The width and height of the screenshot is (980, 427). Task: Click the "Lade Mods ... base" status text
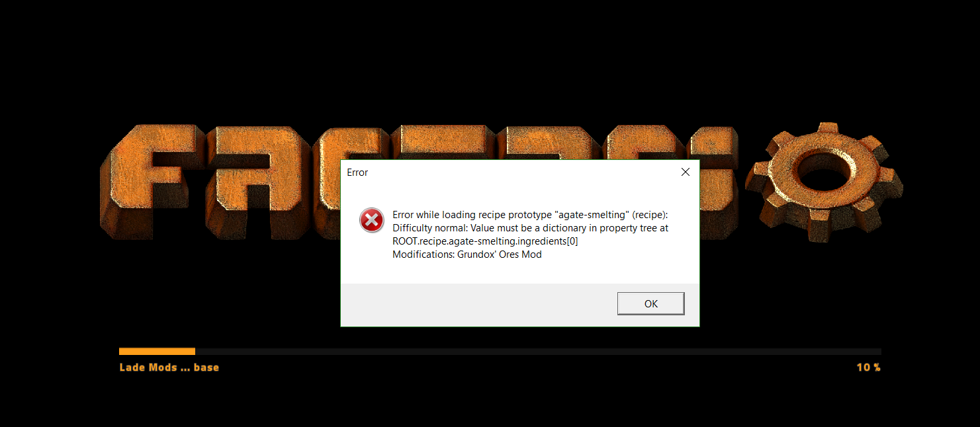[169, 368]
